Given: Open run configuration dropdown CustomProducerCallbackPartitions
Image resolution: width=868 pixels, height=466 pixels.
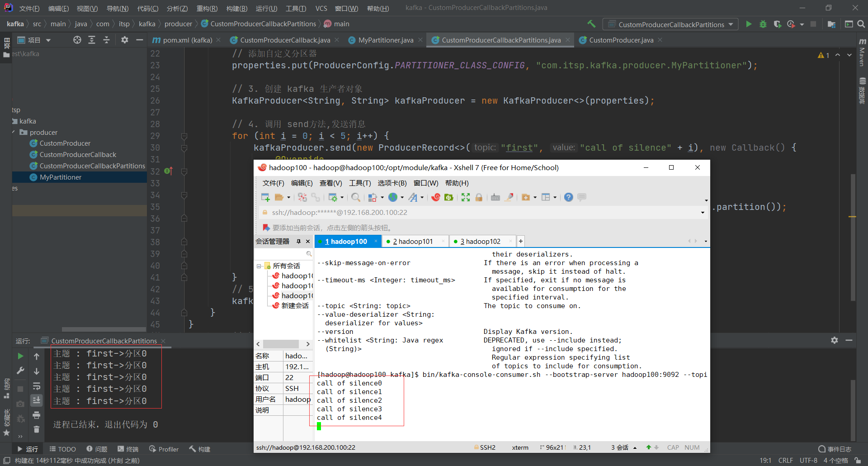Looking at the screenshot, I should pos(671,24).
